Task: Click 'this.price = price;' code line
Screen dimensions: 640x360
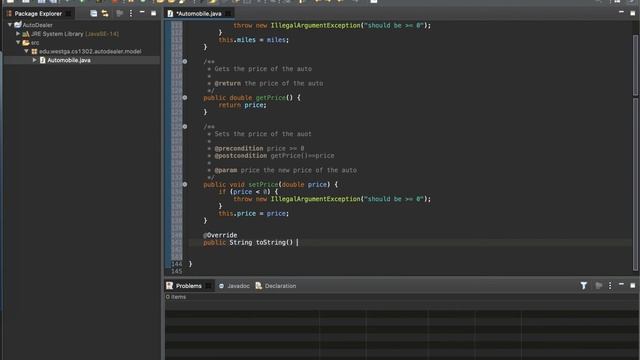Action: pyautogui.click(x=253, y=213)
